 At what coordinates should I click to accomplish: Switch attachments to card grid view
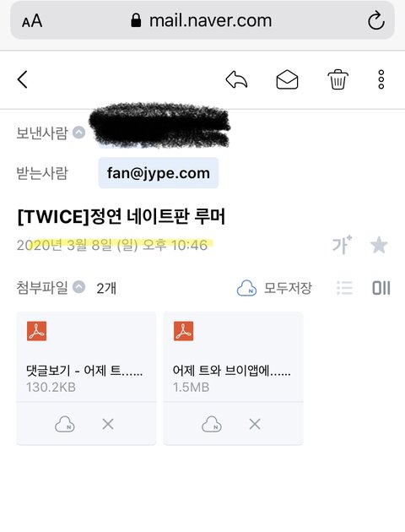click(x=381, y=288)
